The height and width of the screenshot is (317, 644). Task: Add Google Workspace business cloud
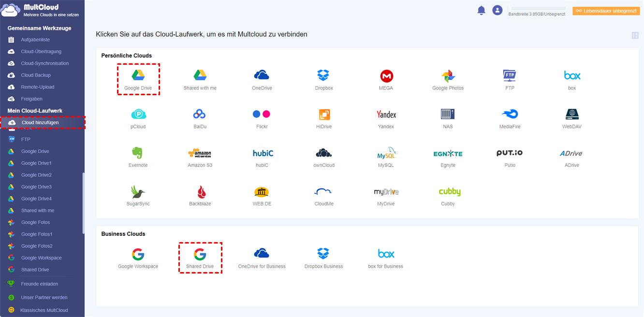coord(138,254)
